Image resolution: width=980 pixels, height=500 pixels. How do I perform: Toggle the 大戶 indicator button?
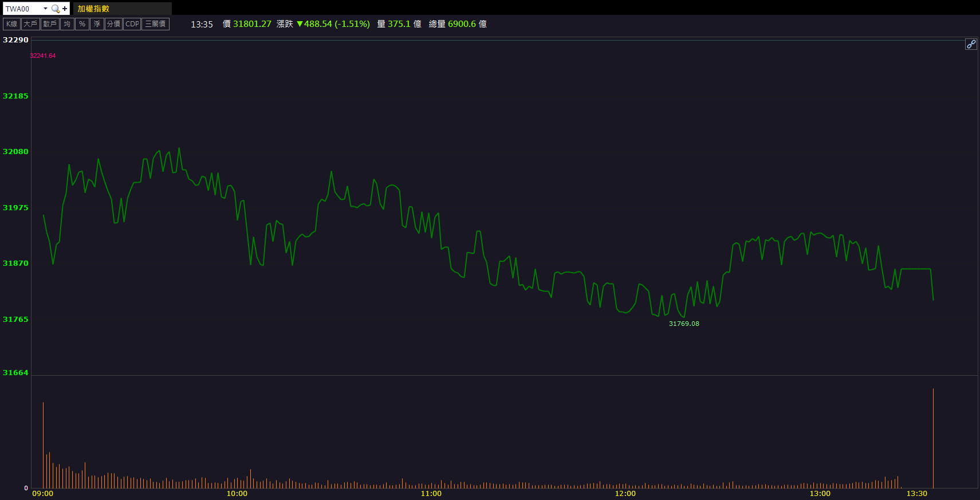coord(30,24)
